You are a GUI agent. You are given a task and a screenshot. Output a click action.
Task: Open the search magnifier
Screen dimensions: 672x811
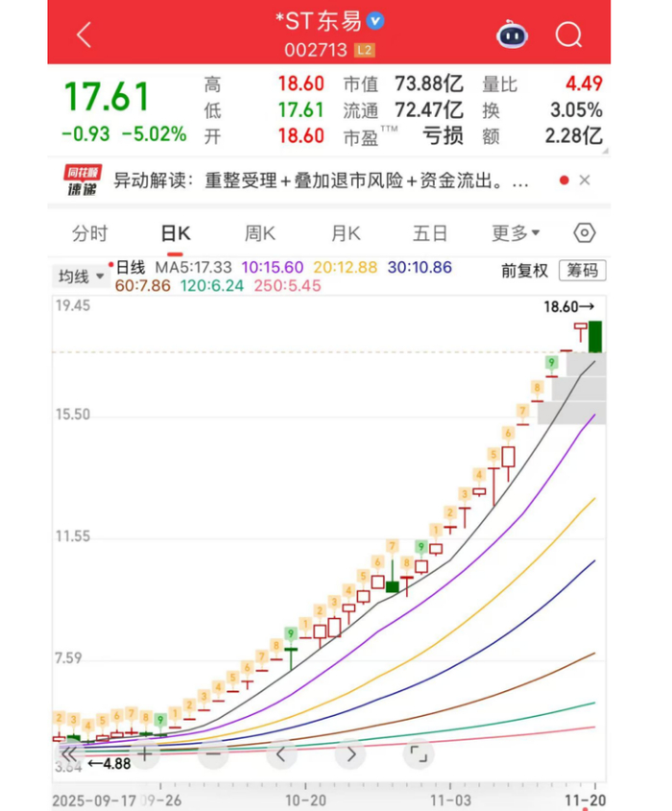click(x=568, y=36)
